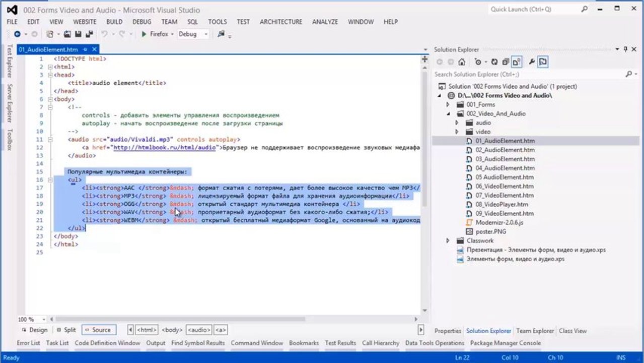Click the split-editor handle above the vertical scrollbar
The height and width of the screenshot is (363, 644).
click(x=424, y=59)
